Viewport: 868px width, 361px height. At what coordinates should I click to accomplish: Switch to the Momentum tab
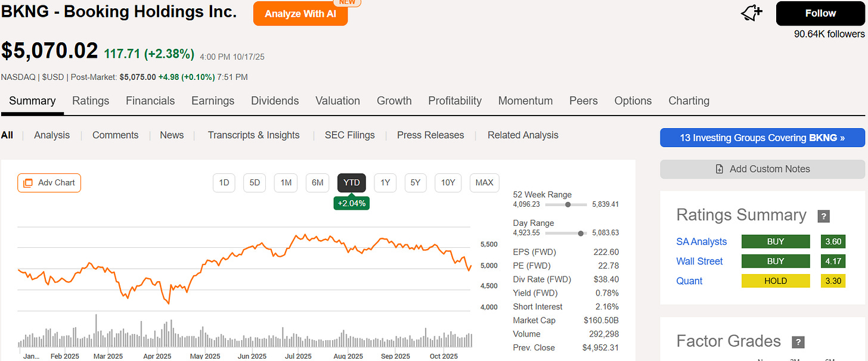point(525,101)
